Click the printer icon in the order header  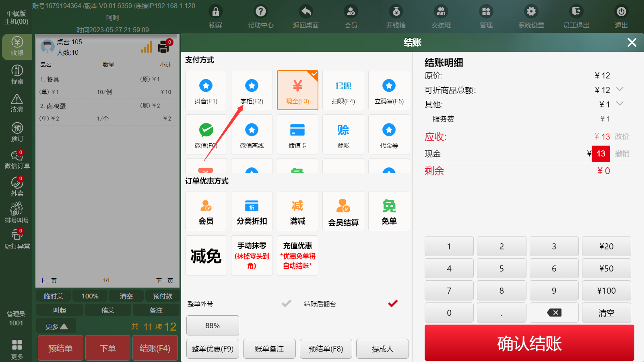[x=164, y=47]
